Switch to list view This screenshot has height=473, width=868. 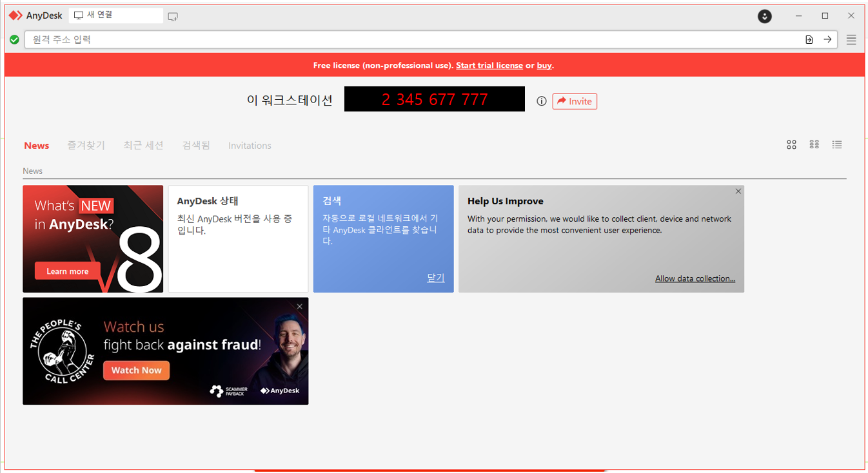837,145
